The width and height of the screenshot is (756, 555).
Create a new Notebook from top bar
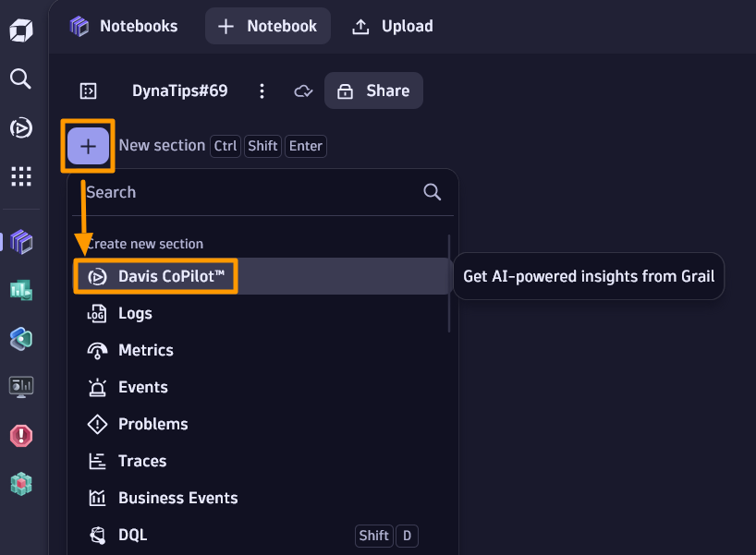coord(268,26)
